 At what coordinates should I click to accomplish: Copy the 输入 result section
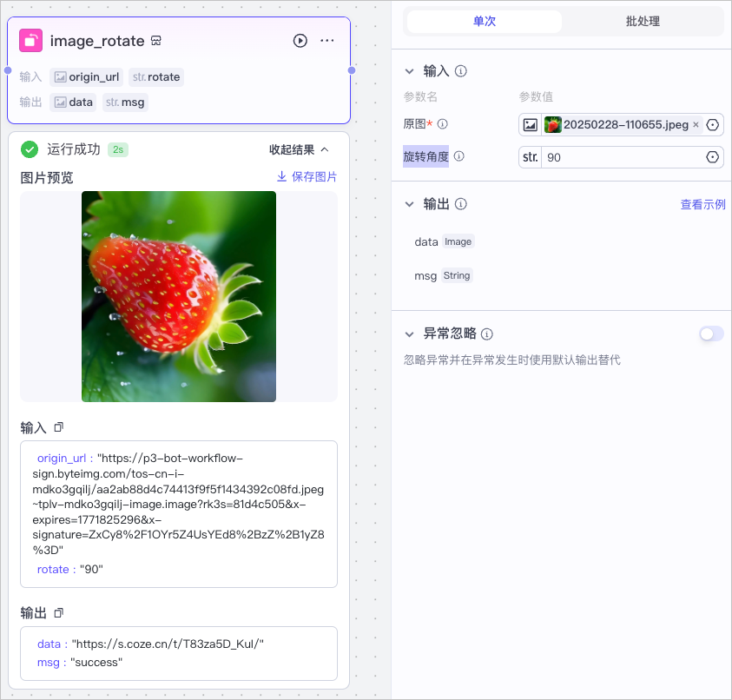click(x=58, y=426)
